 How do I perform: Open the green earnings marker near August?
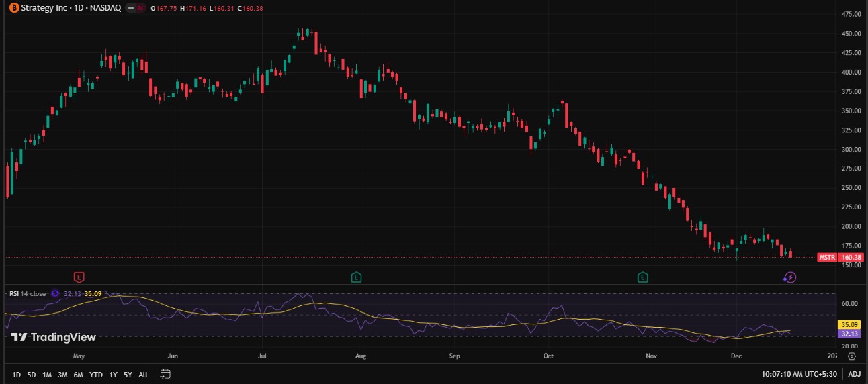356,277
